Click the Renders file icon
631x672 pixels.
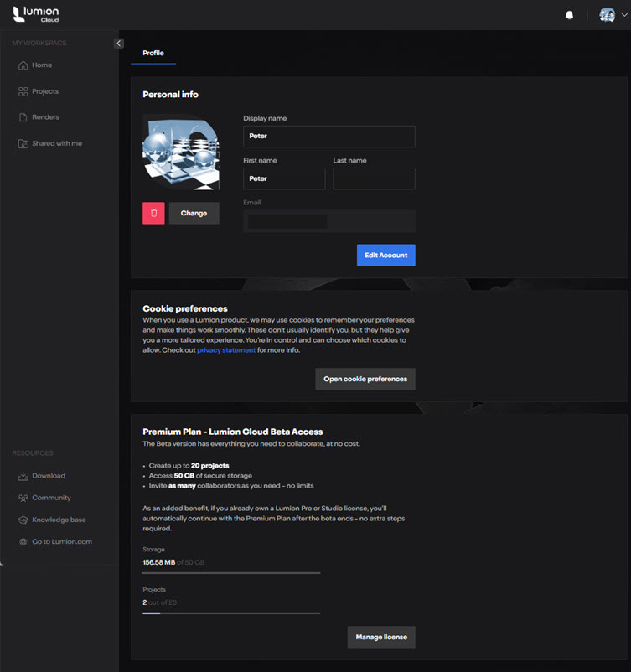[23, 117]
